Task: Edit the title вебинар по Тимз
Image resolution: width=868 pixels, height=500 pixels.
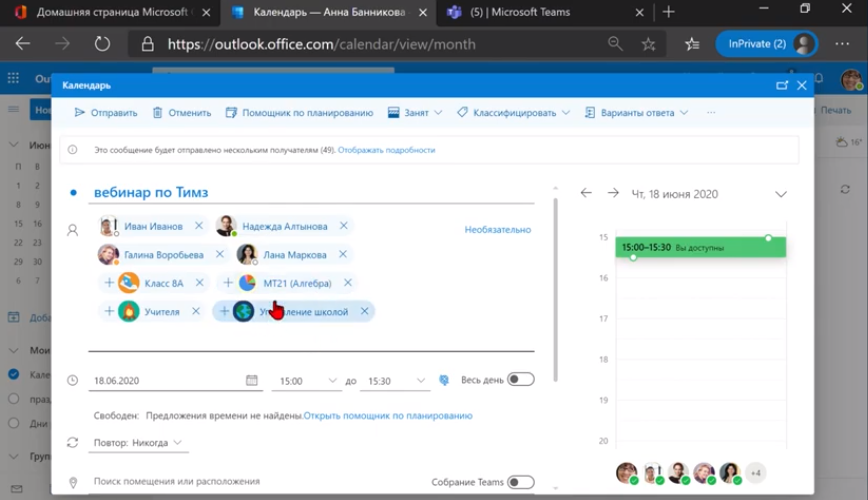Action: pyautogui.click(x=311, y=192)
